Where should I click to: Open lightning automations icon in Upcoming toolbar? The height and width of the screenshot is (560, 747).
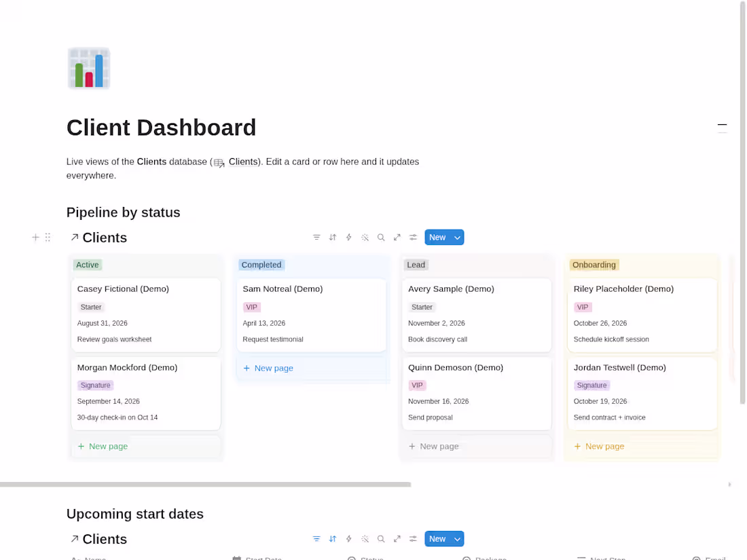[x=349, y=538]
